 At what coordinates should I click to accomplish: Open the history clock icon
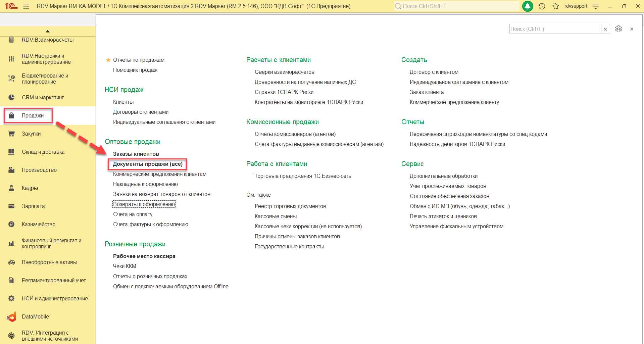point(542,6)
